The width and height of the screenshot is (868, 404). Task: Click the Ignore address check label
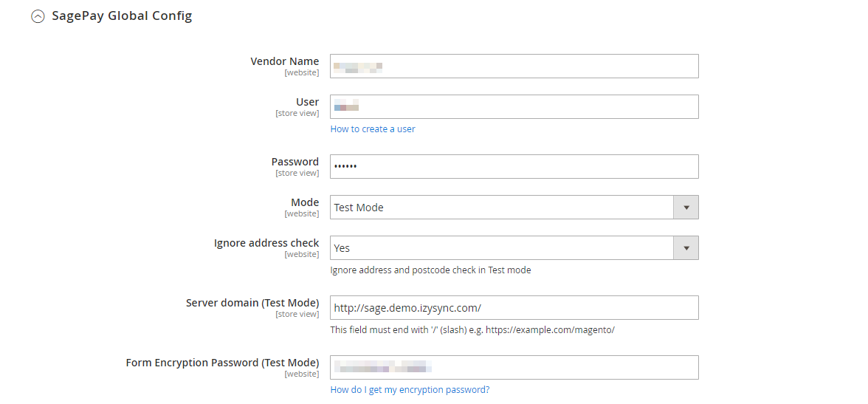pos(266,243)
